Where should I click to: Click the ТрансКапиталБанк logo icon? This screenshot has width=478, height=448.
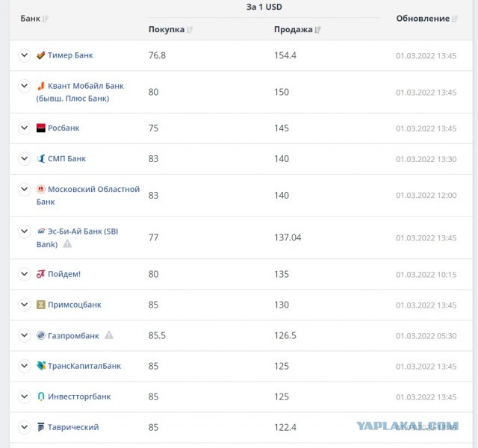click(41, 366)
